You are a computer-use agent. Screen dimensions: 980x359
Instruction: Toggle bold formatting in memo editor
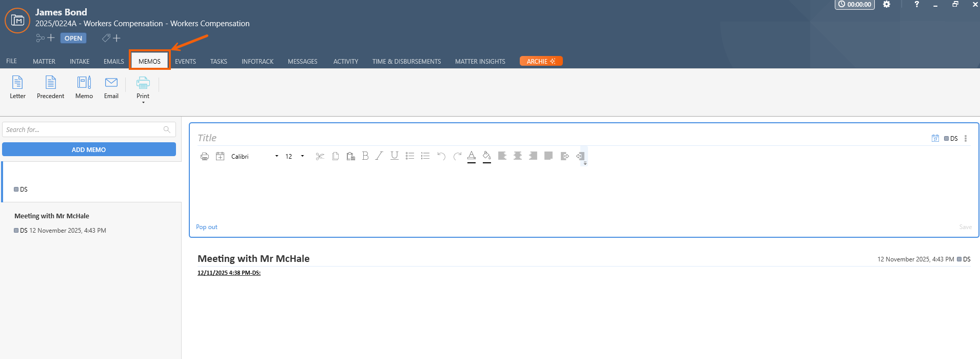pos(365,156)
